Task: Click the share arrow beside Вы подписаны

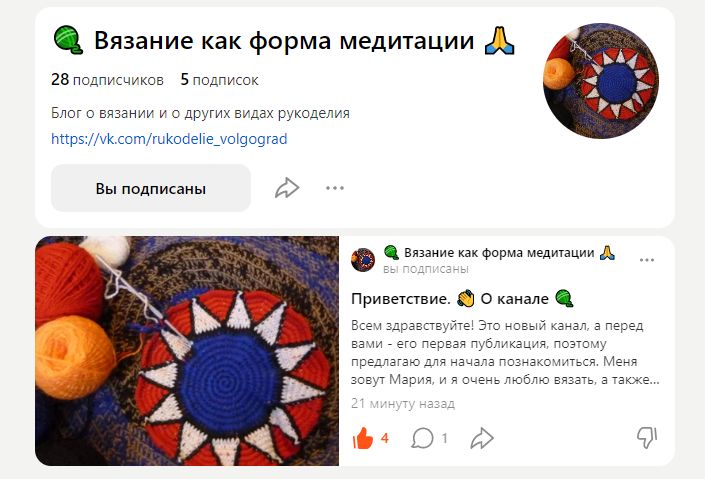Action: [287, 188]
